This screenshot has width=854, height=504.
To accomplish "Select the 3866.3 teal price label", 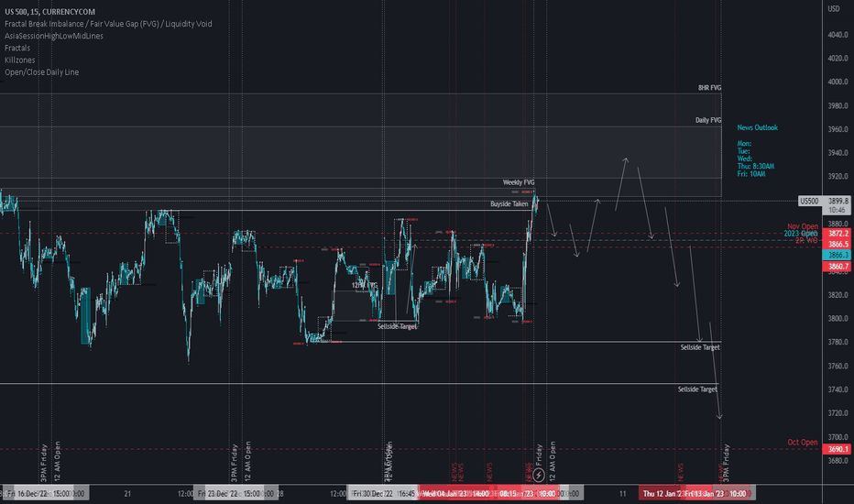I will click(838, 255).
